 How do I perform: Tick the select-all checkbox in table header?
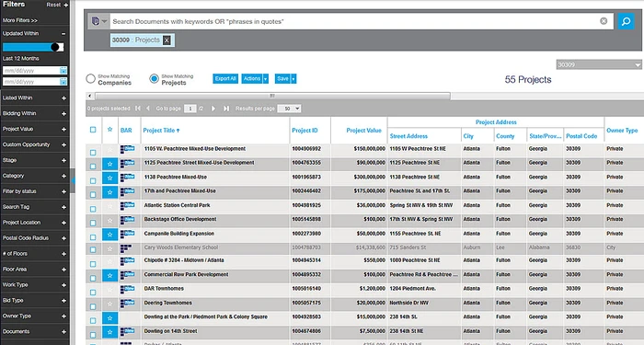tap(93, 130)
